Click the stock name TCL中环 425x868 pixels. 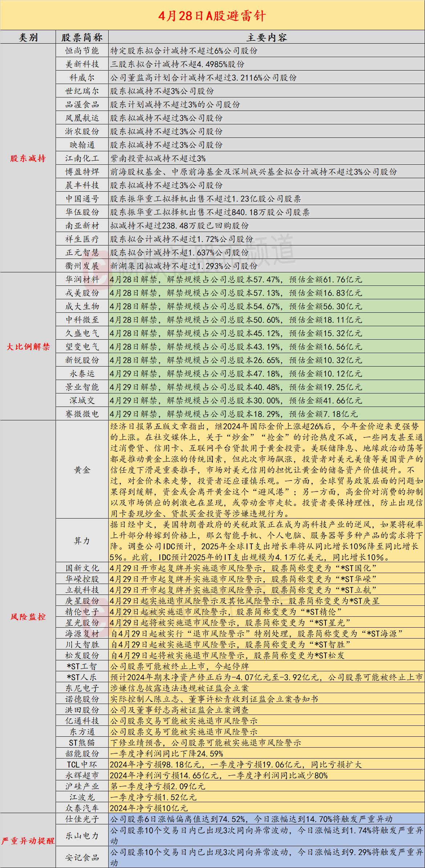(82, 764)
